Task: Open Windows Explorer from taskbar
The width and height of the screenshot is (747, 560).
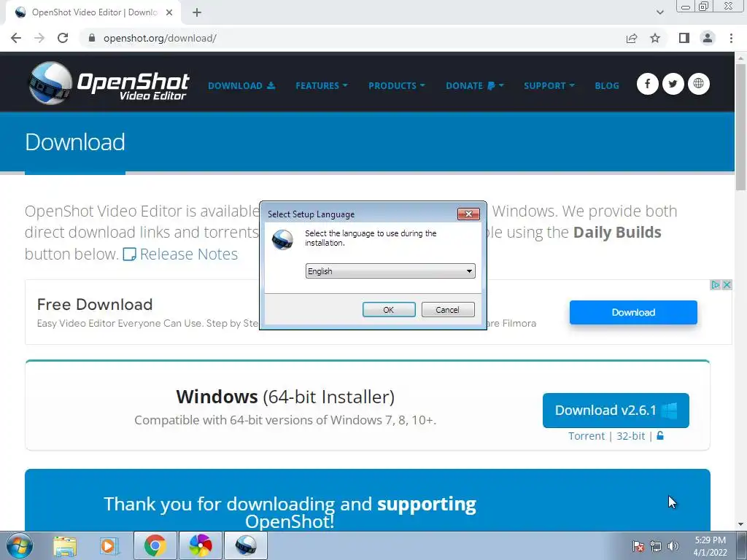Action: point(65,545)
